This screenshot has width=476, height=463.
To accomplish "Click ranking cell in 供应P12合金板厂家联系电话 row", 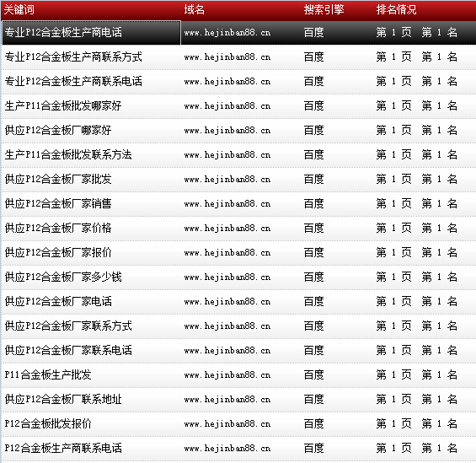I will [416, 350].
